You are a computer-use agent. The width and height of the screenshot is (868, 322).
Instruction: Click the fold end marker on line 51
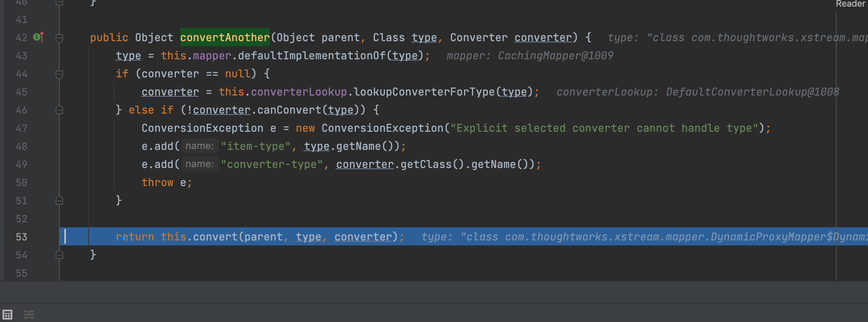tap(59, 201)
